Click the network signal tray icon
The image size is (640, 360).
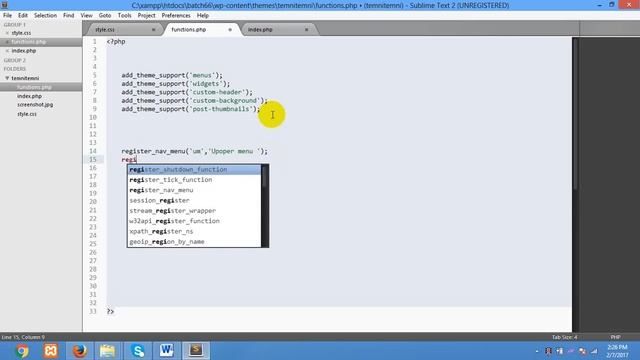[x=594, y=351]
